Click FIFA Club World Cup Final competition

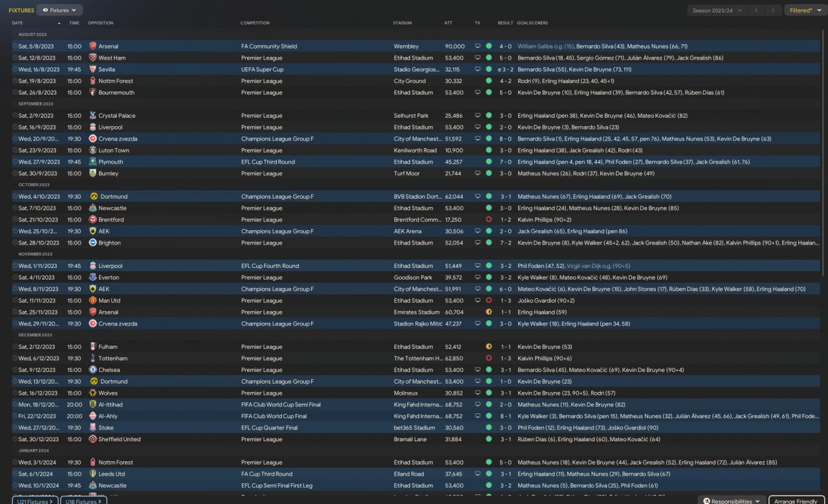[273, 417]
